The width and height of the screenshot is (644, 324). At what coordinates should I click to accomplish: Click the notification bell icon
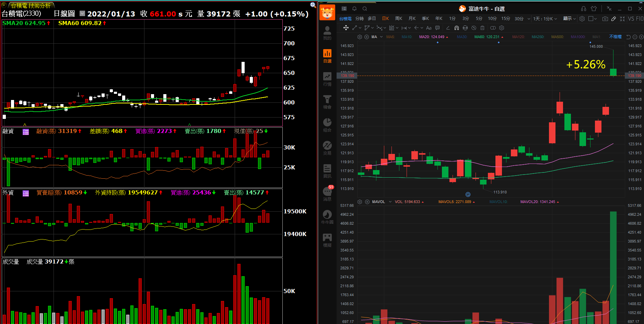(x=354, y=9)
